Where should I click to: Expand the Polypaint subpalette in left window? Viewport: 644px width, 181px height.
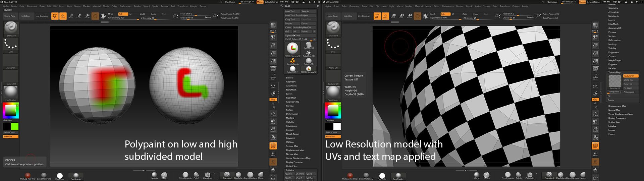pyautogui.click(x=290, y=138)
